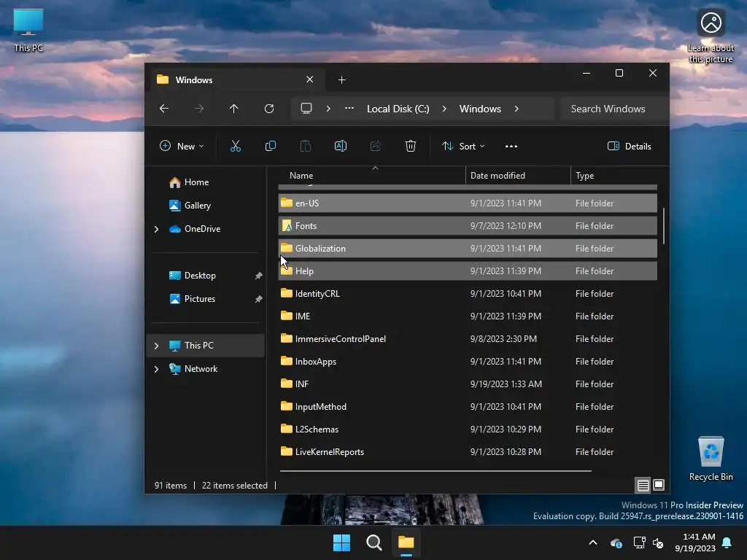Click File Explorer taskbar icon
Viewport: 747px width, 560px height.
coord(406,542)
